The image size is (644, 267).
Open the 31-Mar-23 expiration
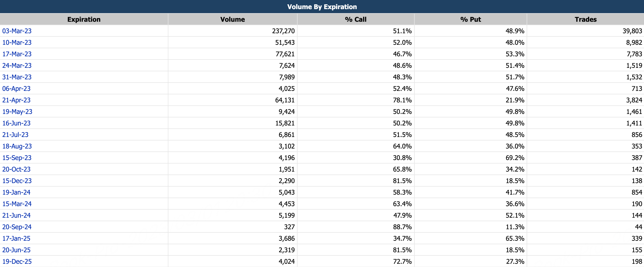pyautogui.click(x=17, y=77)
